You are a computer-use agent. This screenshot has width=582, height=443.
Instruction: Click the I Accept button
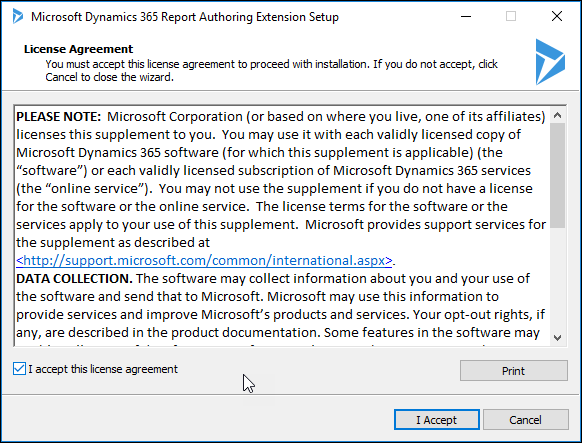click(436, 420)
